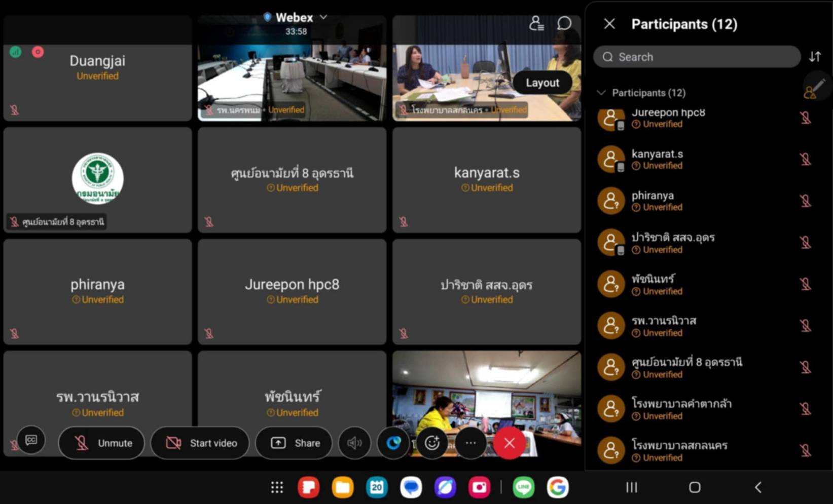This screenshot has height=504, width=833.
Task: Select the kanyarat.s video tile
Action: pos(487,180)
